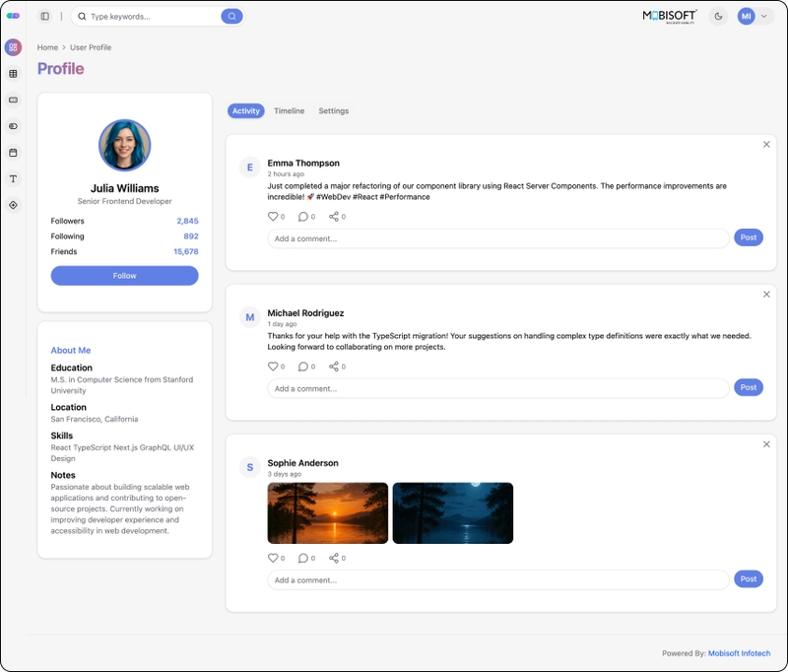788x672 pixels.
Task: Click the app logo icon in the corner
Action: click(x=13, y=16)
